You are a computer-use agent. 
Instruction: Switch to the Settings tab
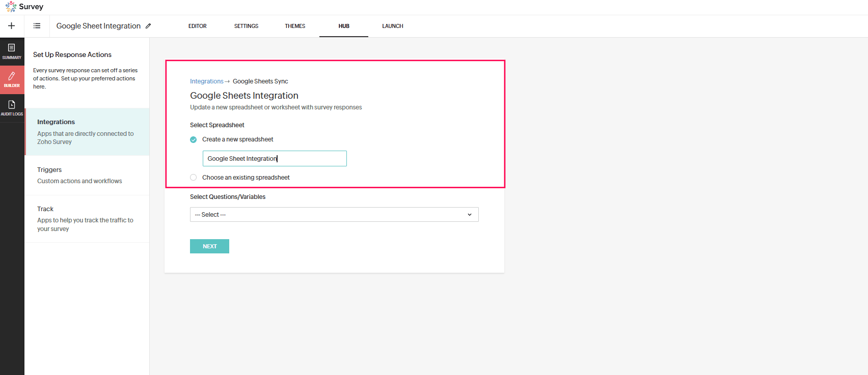[x=247, y=26]
